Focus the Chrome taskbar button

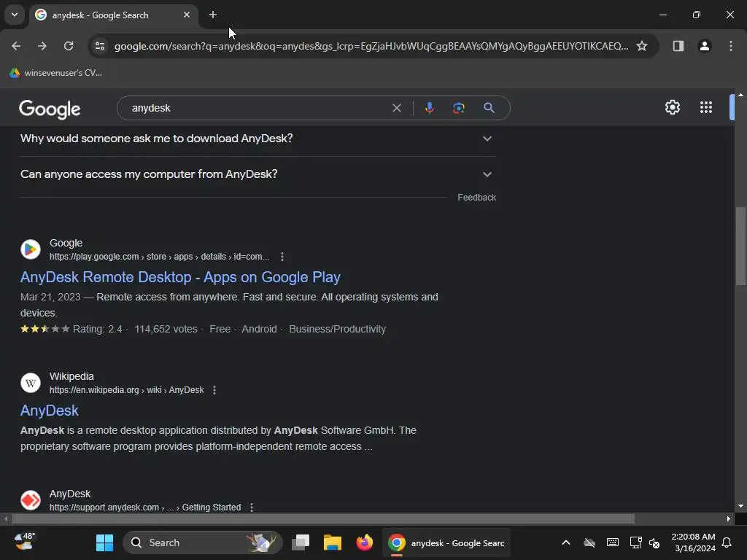pyautogui.click(x=446, y=542)
